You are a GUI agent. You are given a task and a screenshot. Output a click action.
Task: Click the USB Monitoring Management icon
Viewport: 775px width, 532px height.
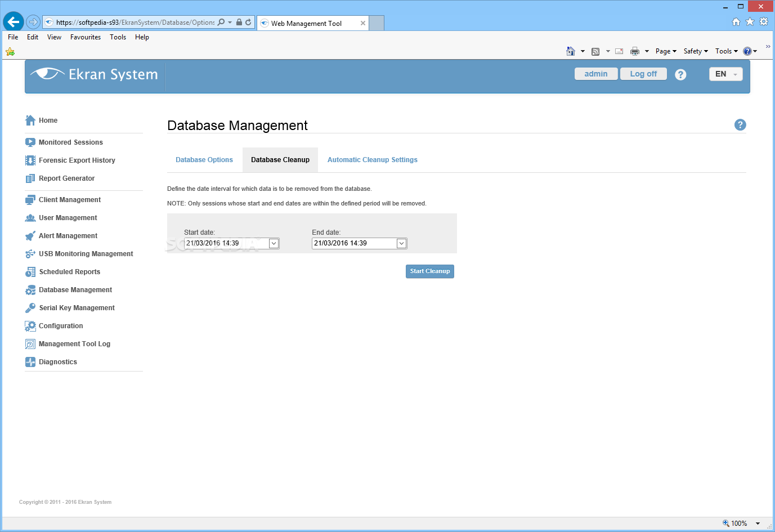coord(30,254)
